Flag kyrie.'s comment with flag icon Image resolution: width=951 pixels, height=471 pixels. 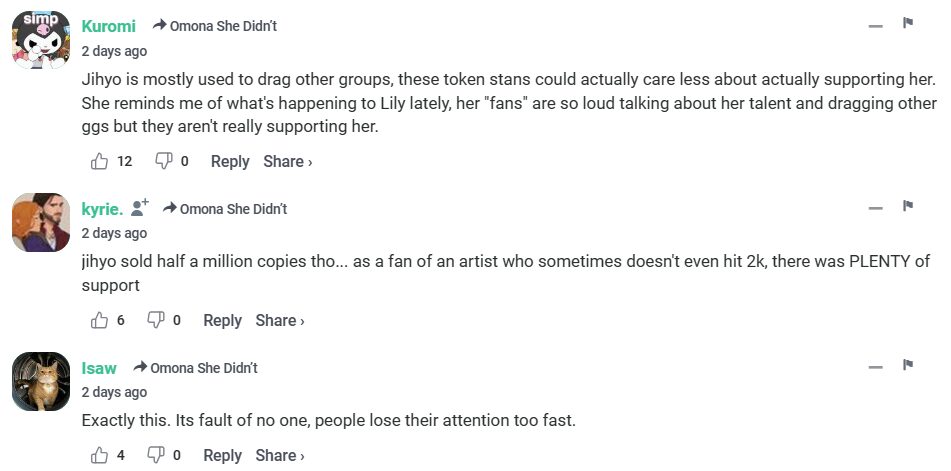coord(908,206)
